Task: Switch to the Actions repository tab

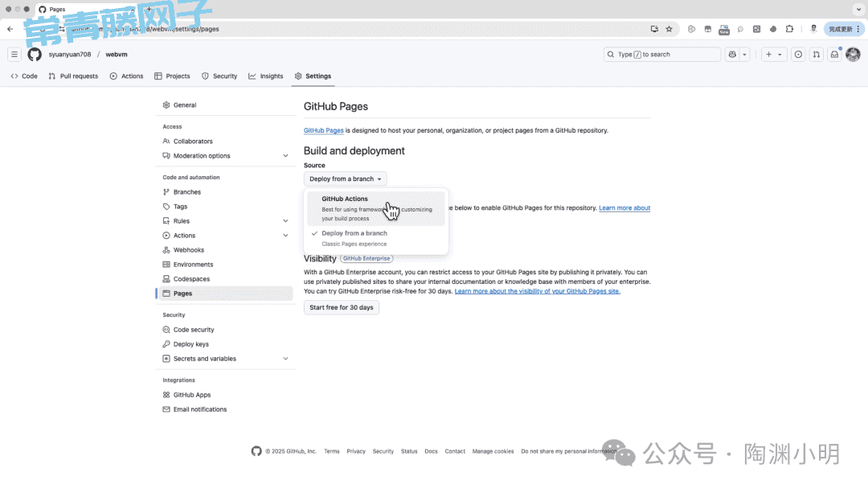Action: tap(127, 76)
